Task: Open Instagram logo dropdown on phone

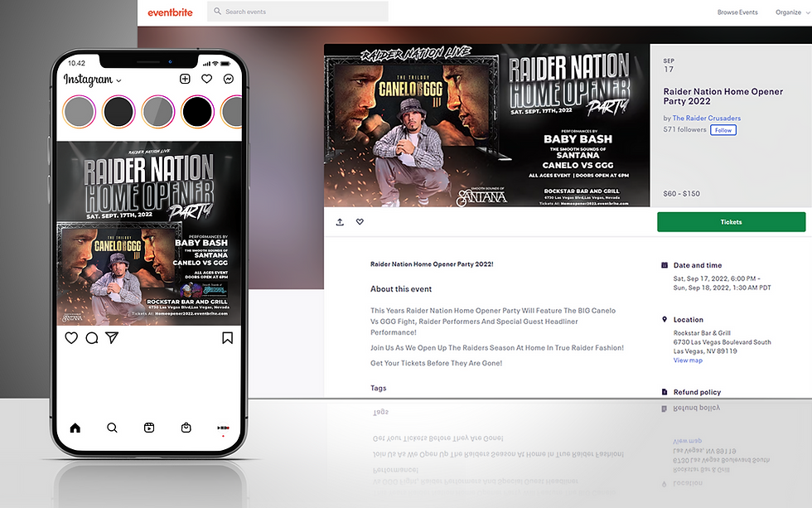Action: click(x=92, y=80)
